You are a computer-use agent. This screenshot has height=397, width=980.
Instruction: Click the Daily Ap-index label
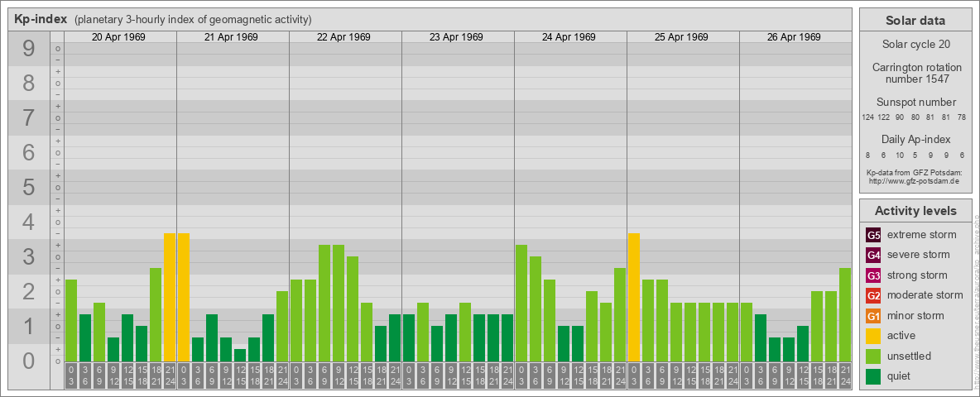(x=915, y=139)
